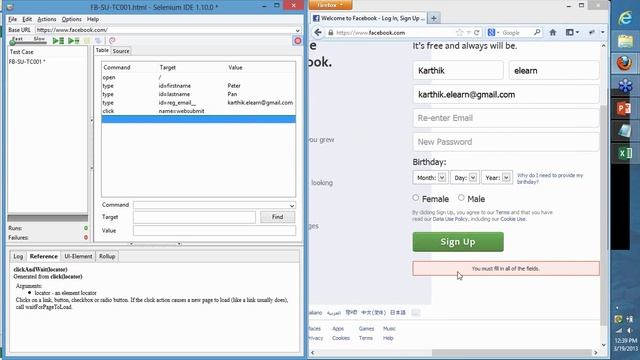
Task: Click the Re-enter Email field
Action: [506, 118]
